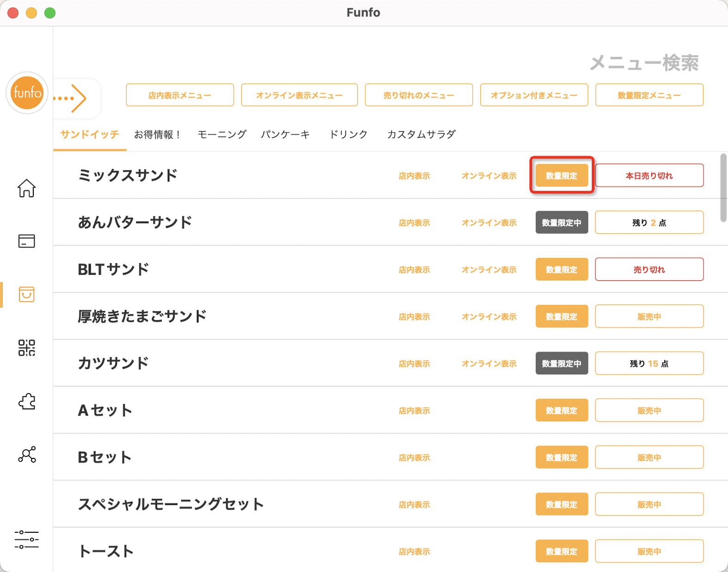The height and width of the screenshot is (572, 728).
Task: Click 本日売り切れ for ミックスサンド
Action: point(649,176)
